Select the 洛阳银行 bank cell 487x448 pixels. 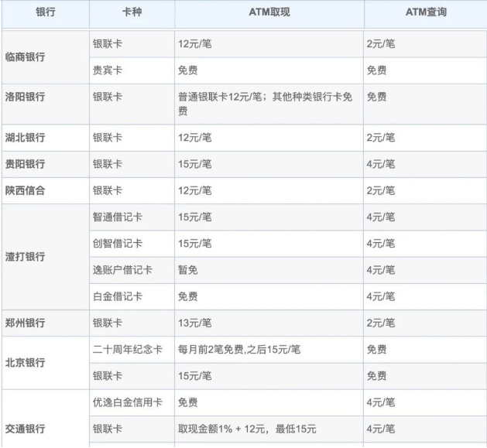[x=46, y=104]
